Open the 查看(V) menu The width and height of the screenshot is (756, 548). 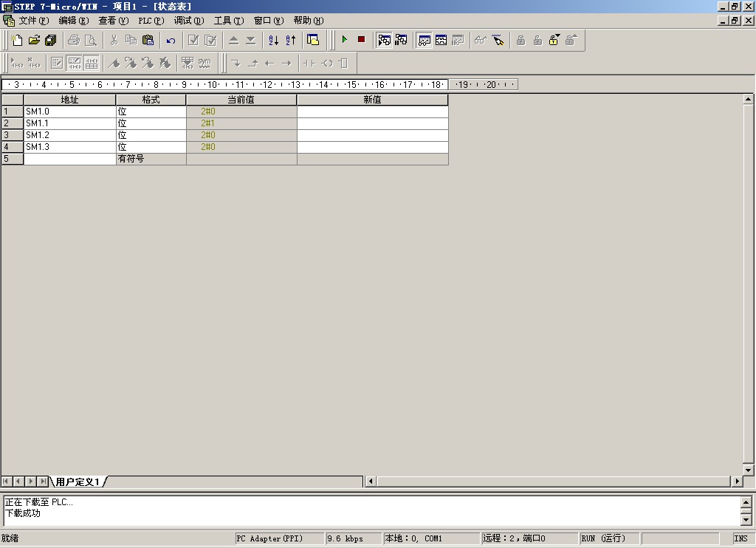tap(114, 21)
